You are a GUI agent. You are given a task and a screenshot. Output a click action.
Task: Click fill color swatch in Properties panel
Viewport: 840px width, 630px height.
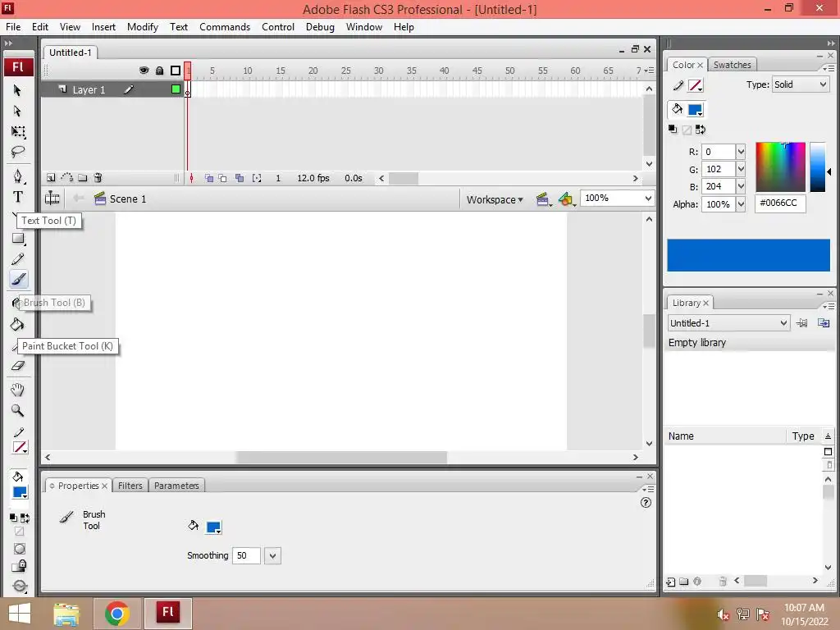[213, 527]
